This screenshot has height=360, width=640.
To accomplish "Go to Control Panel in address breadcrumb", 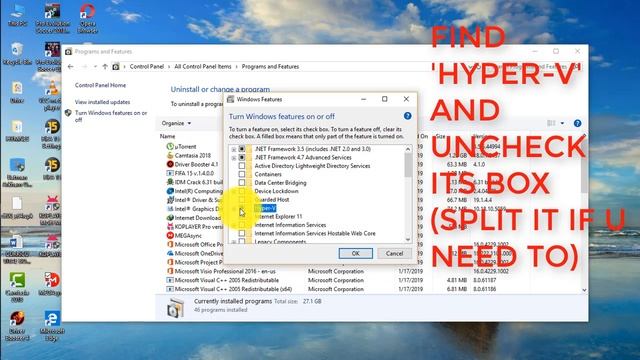I will (147, 67).
